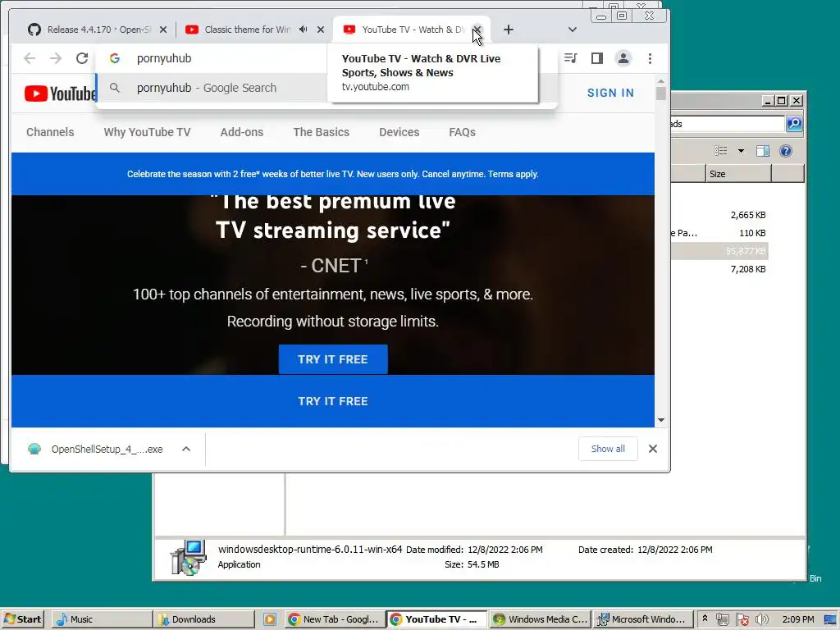Screen dimensions: 840x630
Task: Open the Channels menu item
Action: coord(50,132)
